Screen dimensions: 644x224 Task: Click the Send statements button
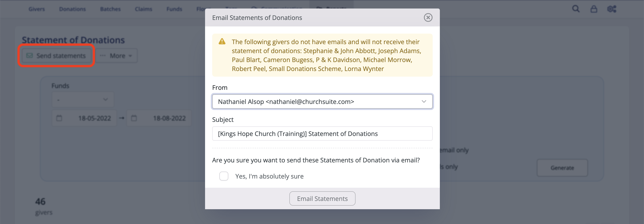(x=56, y=55)
